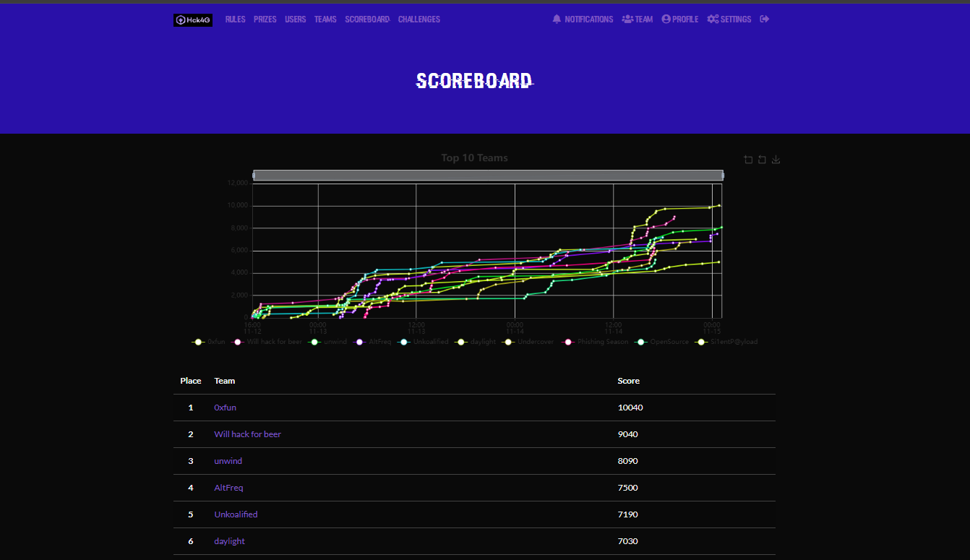Viewport: 970px width, 560px height.
Task: Open the unwind team link
Action: coord(228,461)
